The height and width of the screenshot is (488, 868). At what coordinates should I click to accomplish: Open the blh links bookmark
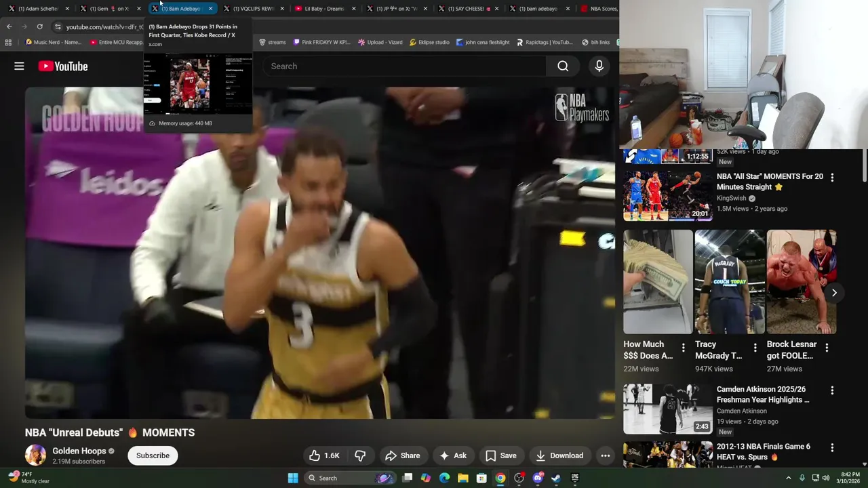click(x=595, y=42)
